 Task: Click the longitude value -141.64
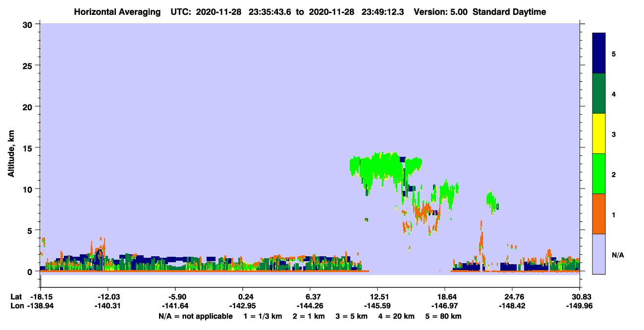point(175,306)
